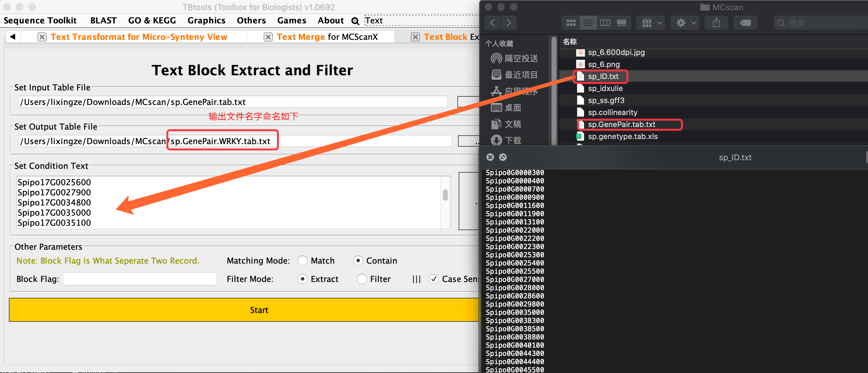Click the Block Flag input field
Screen dimensions: 868x373
pyautogui.click(x=140, y=278)
